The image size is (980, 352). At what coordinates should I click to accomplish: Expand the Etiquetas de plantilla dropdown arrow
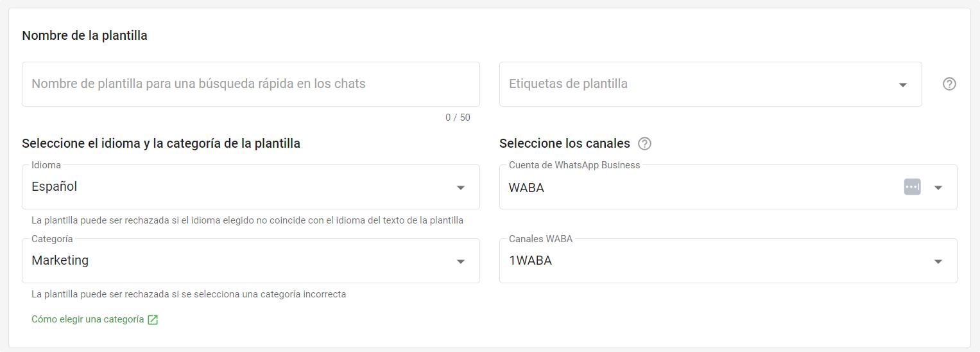point(903,85)
